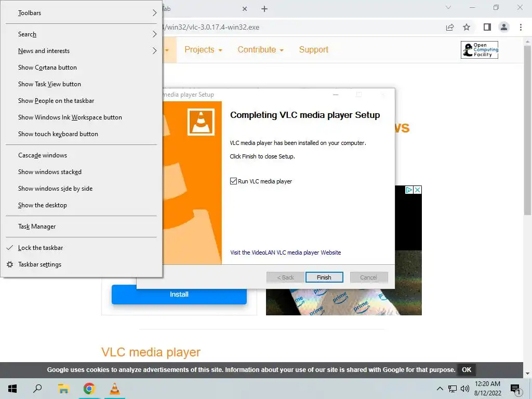The height and width of the screenshot is (399, 532).
Task: Switch to Chrome in the taskbar
Action: click(x=89, y=389)
